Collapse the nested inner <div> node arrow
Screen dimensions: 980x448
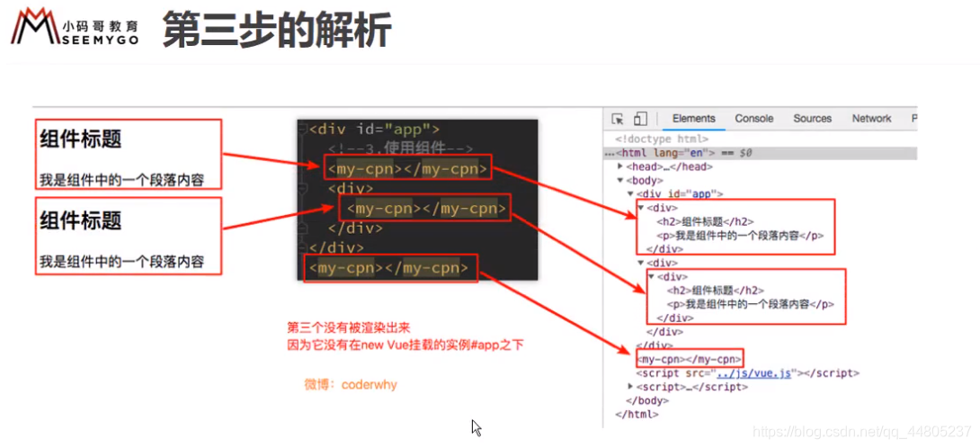pyautogui.click(x=651, y=276)
